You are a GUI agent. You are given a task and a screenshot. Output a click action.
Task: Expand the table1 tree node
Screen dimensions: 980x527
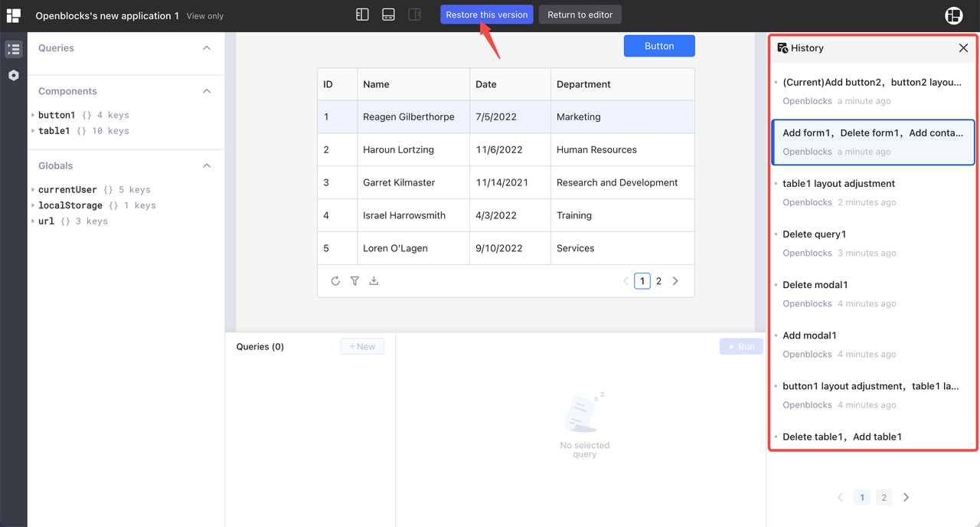click(x=33, y=131)
